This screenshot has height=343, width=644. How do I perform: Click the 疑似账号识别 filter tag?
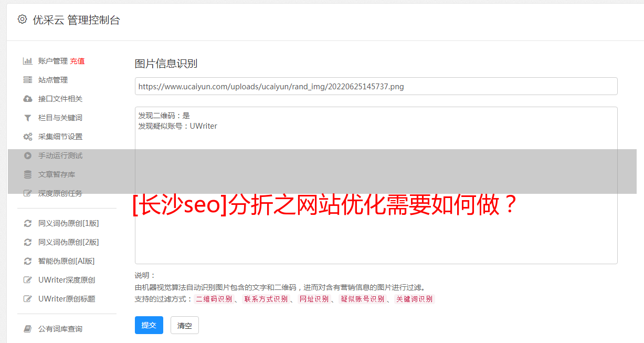pos(362,299)
